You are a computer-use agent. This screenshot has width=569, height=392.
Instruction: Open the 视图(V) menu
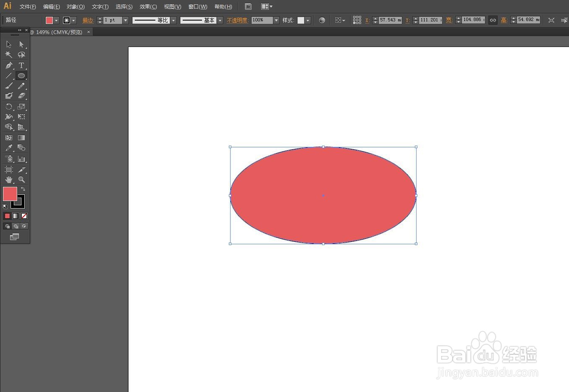coord(173,7)
